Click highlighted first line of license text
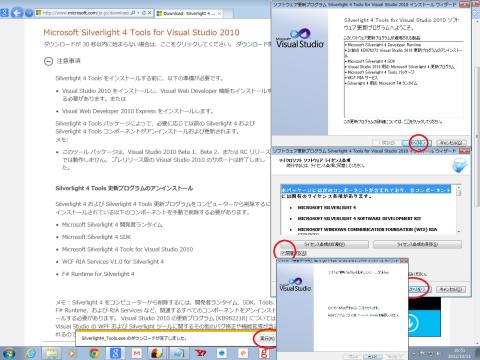The width and height of the screenshot is (480, 360). coord(366,190)
